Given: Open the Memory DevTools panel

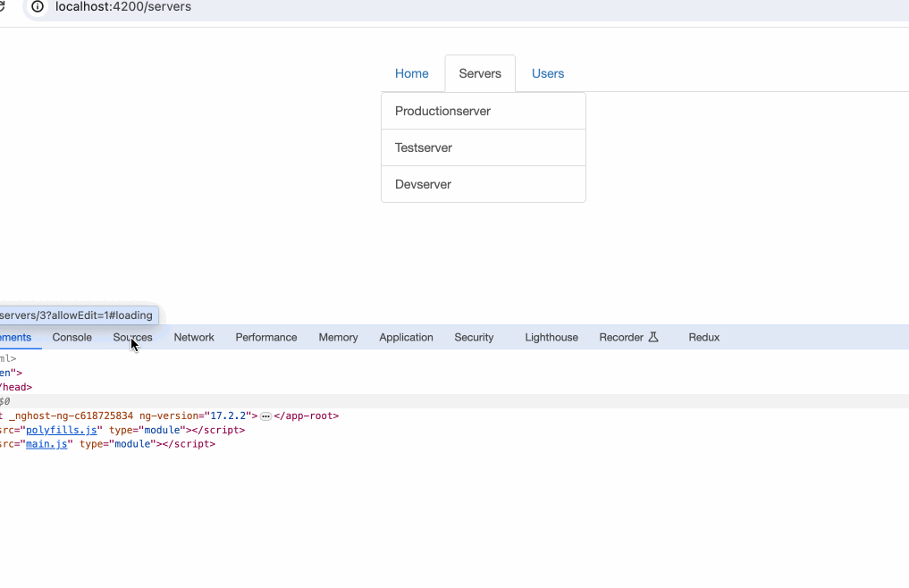Looking at the screenshot, I should (x=338, y=338).
